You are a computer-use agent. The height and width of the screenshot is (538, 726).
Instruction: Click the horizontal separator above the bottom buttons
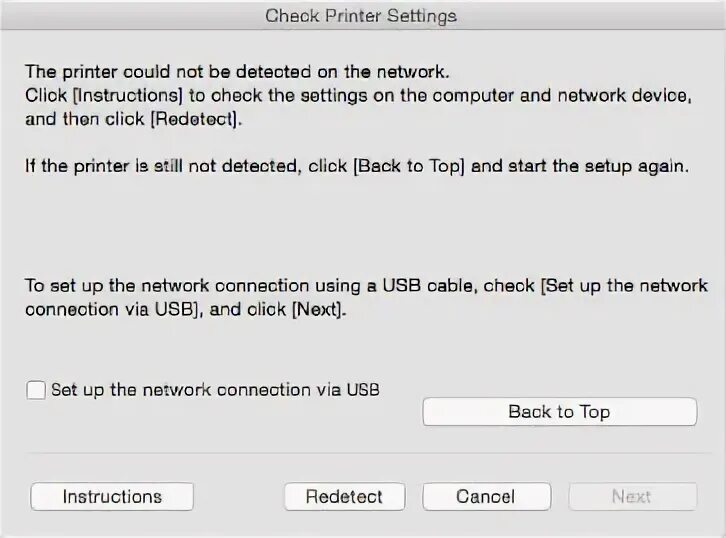click(x=362, y=453)
